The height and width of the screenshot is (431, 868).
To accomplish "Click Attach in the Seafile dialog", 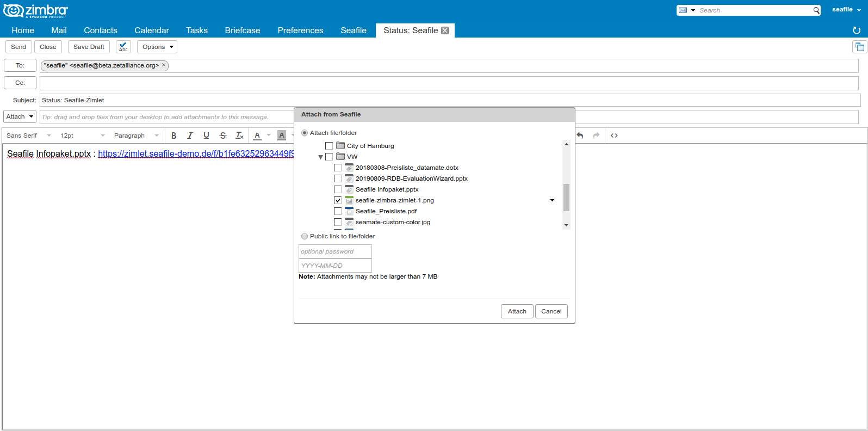I will click(x=517, y=311).
